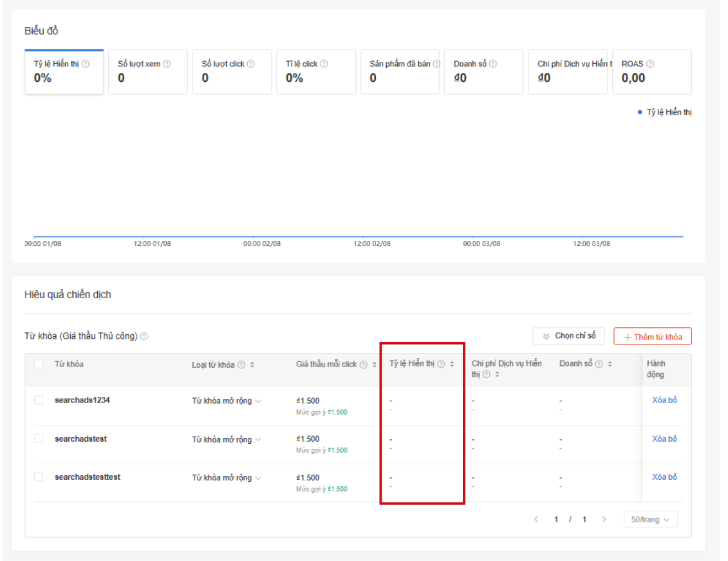
Task: Go to previous page arrow
Action: point(536,519)
